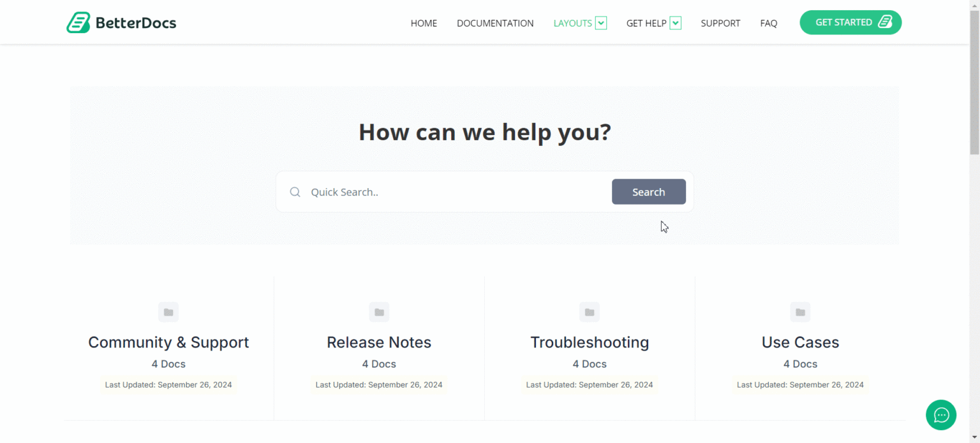
Task: Expand the GET HELP dropdown
Action: (x=676, y=22)
